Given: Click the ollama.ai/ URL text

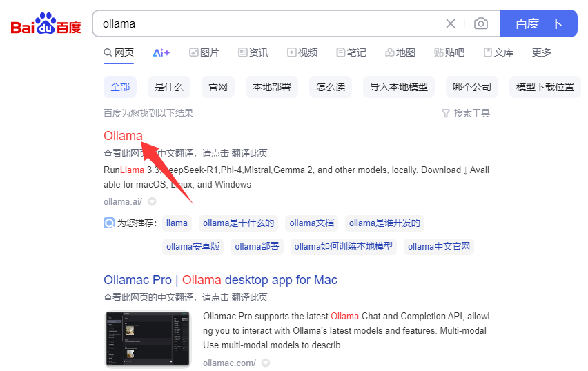Looking at the screenshot, I should coord(123,201).
